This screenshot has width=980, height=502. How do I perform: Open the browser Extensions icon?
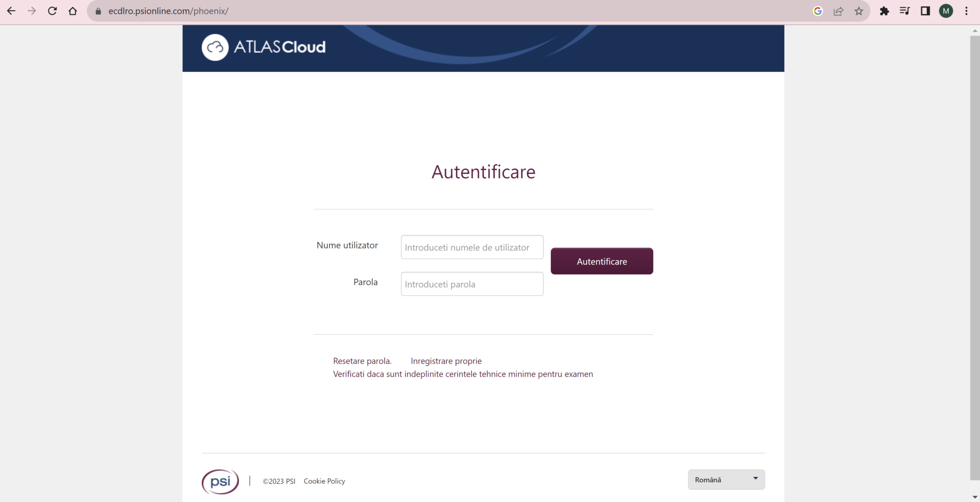click(885, 11)
